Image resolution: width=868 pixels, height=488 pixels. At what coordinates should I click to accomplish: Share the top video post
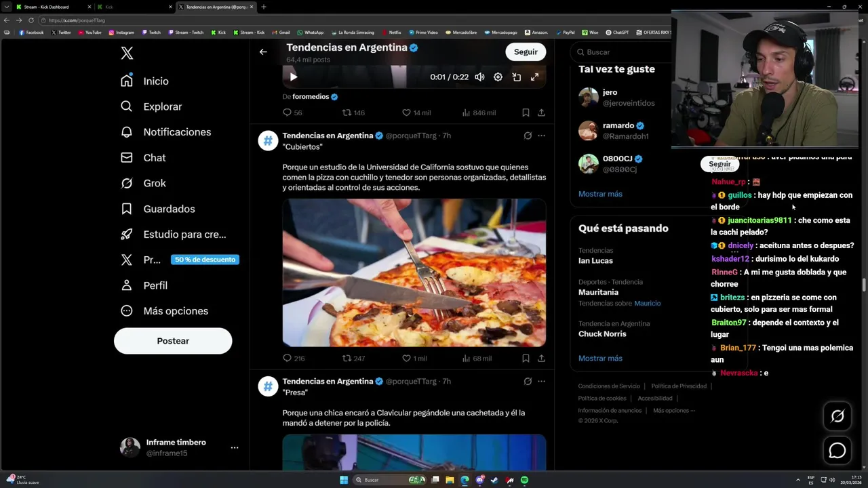541,113
